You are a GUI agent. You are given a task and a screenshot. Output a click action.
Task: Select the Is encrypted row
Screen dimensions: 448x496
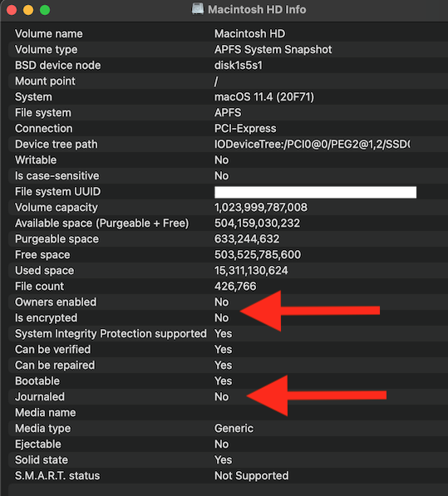pyautogui.click(x=228, y=318)
